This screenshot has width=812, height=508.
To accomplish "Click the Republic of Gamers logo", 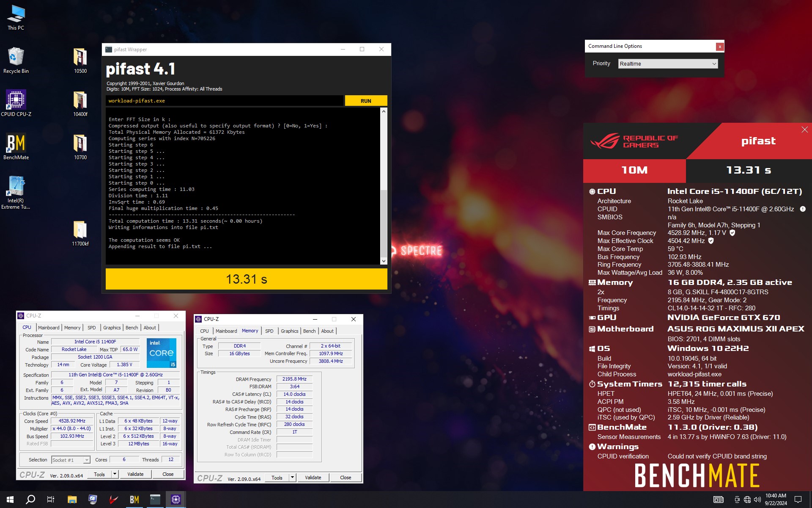I will tap(634, 141).
